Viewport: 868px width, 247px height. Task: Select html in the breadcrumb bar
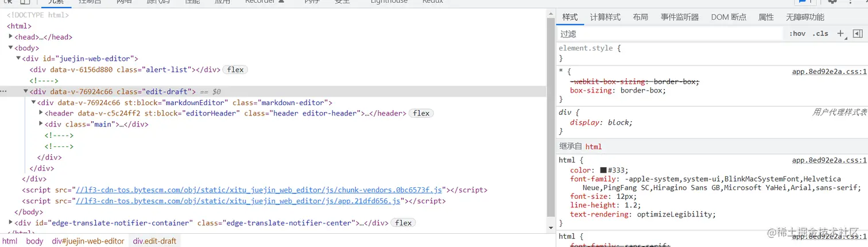(x=10, y=241)
